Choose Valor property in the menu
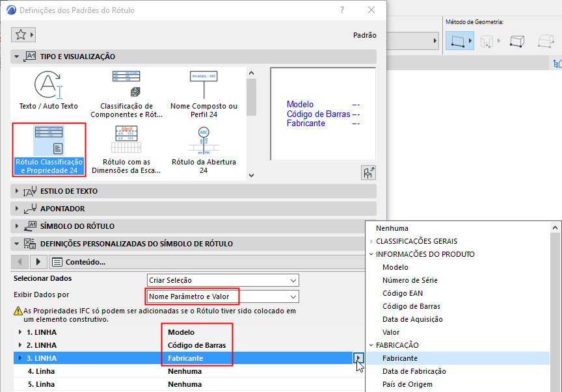This screenshot has width=562, height=392. pyautogui.click(x=391, y=332)
